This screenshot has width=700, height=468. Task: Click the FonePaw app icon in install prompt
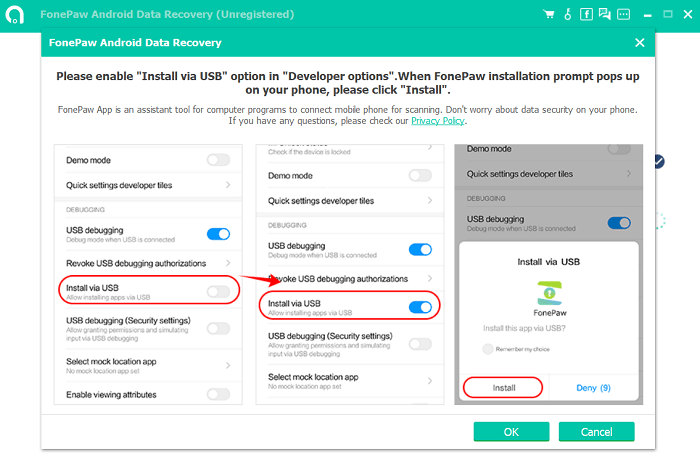tap(550, 293)
